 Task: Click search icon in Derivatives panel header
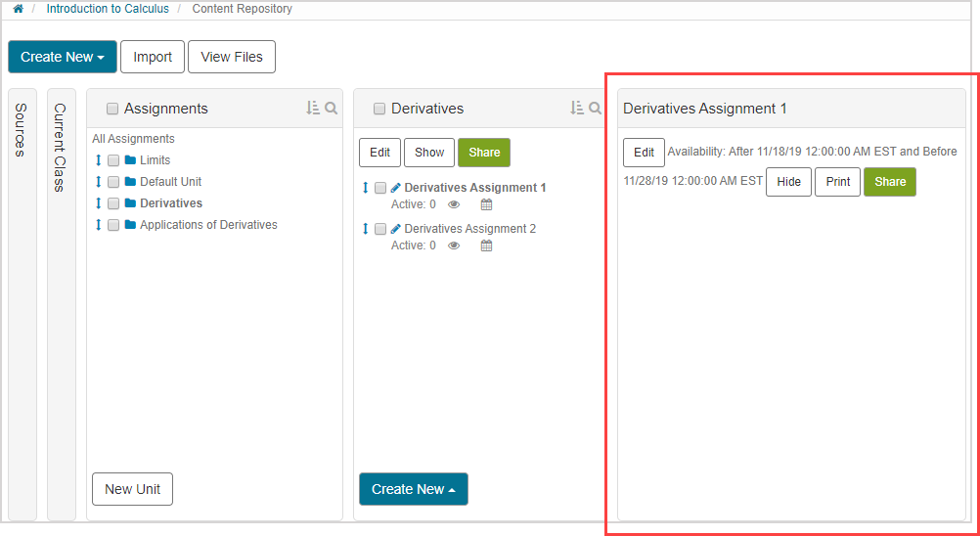click(596, 109)
